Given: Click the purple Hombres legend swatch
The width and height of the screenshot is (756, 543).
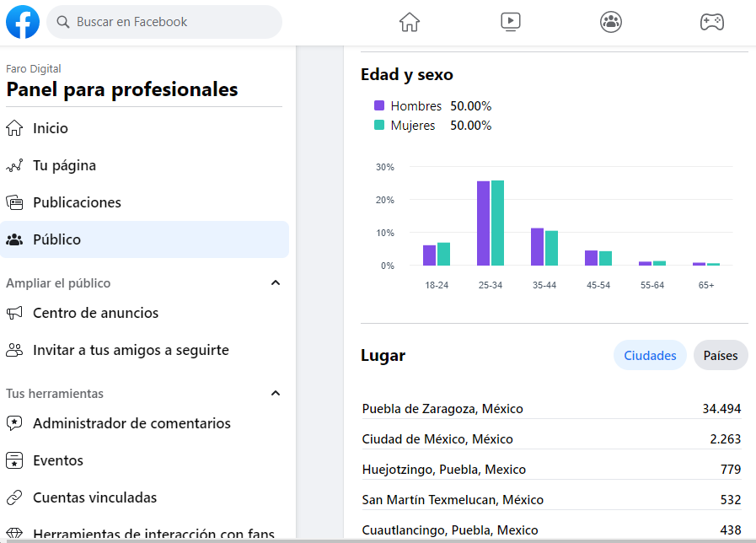Looking at the screenshot, I should pos(379,106).
